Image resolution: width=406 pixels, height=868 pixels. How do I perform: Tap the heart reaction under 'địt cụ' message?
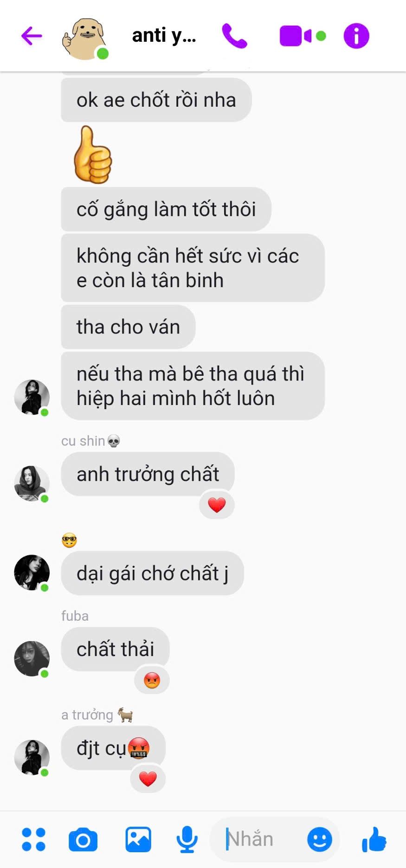click(x=148, y=779)
